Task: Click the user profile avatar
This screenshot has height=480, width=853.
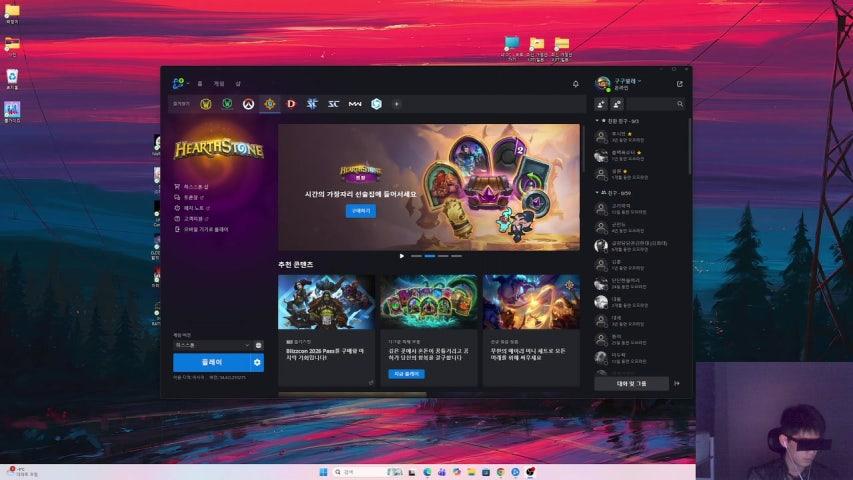Action: [603, 84]
